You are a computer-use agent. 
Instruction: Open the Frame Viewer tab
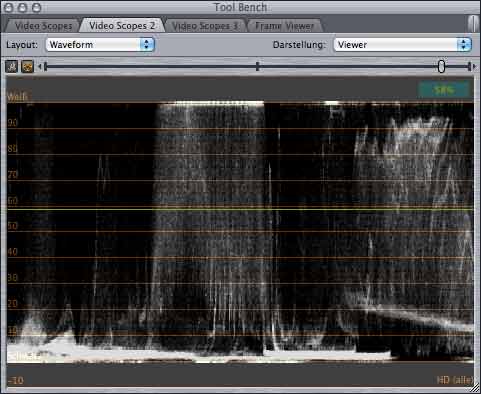pos(285,26)
